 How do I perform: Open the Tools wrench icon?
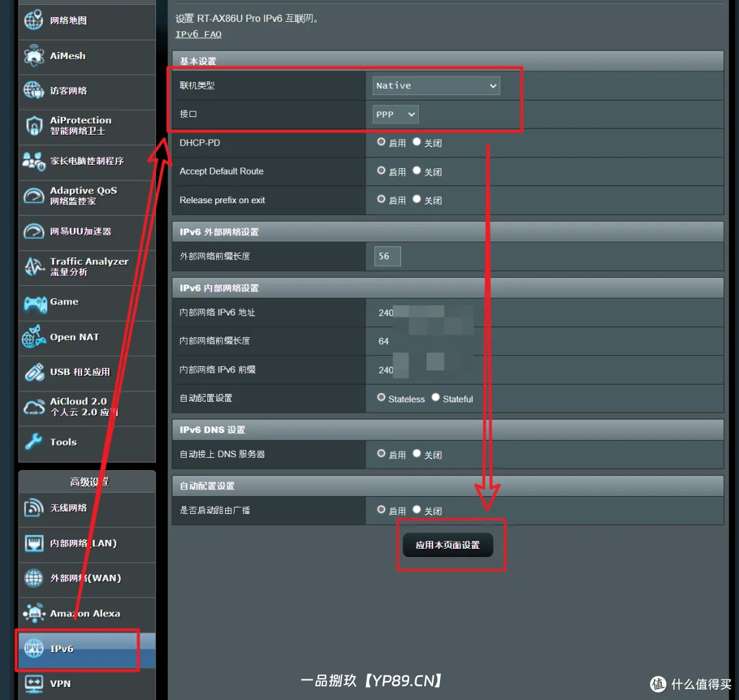pos(34,443)
